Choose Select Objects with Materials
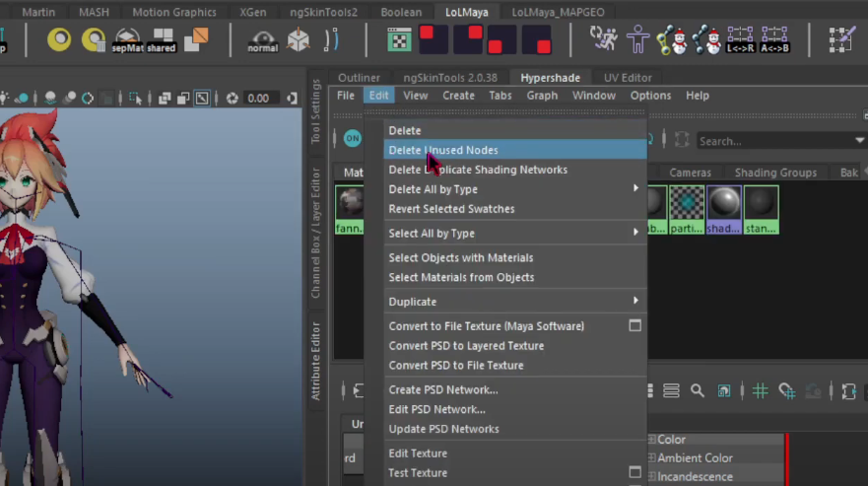868x486 pixels. click(x=515, y=257)
